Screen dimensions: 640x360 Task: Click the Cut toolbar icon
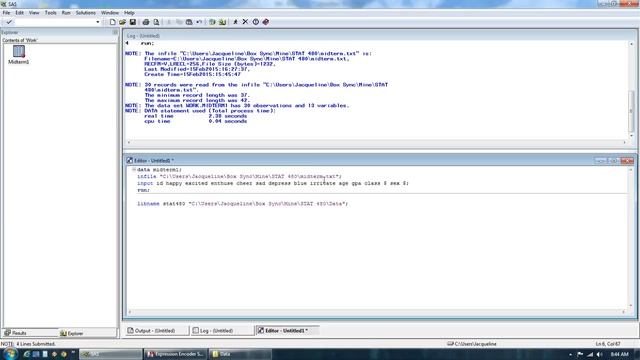point(169,22)
